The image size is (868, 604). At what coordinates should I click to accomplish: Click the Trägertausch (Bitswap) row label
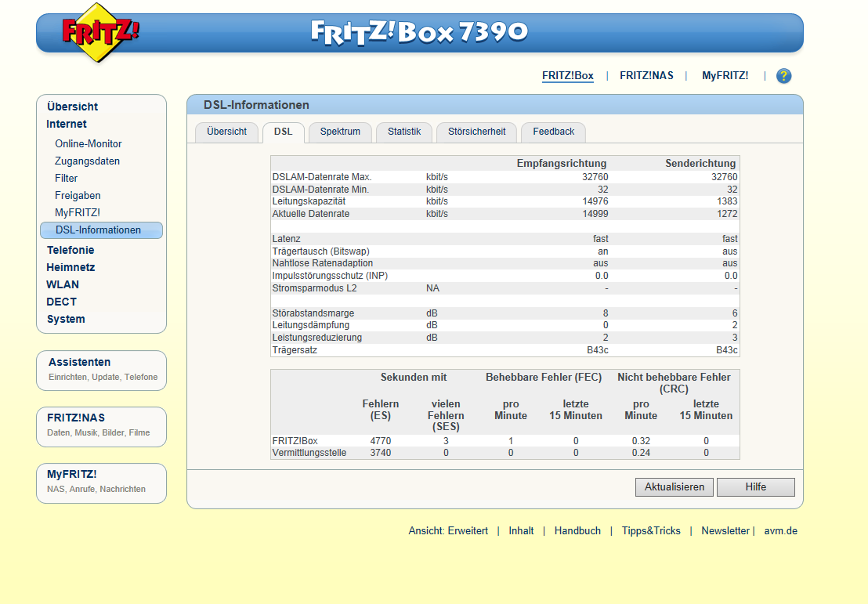click(320, 251)
